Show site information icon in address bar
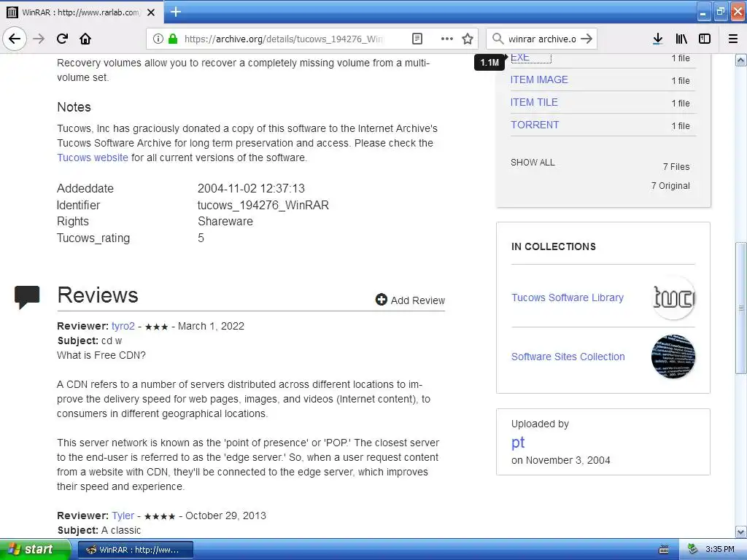747x560 pixels. 158,39
